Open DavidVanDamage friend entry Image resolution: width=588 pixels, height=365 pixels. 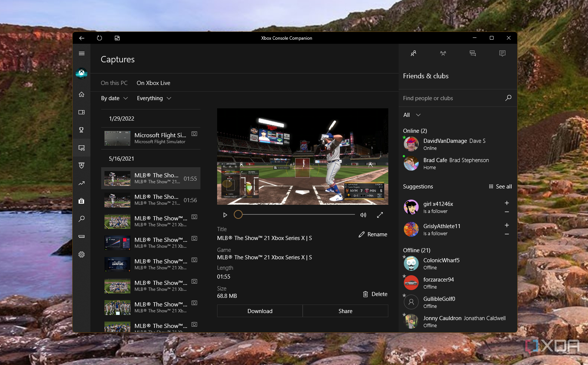(x=458, y=144)
